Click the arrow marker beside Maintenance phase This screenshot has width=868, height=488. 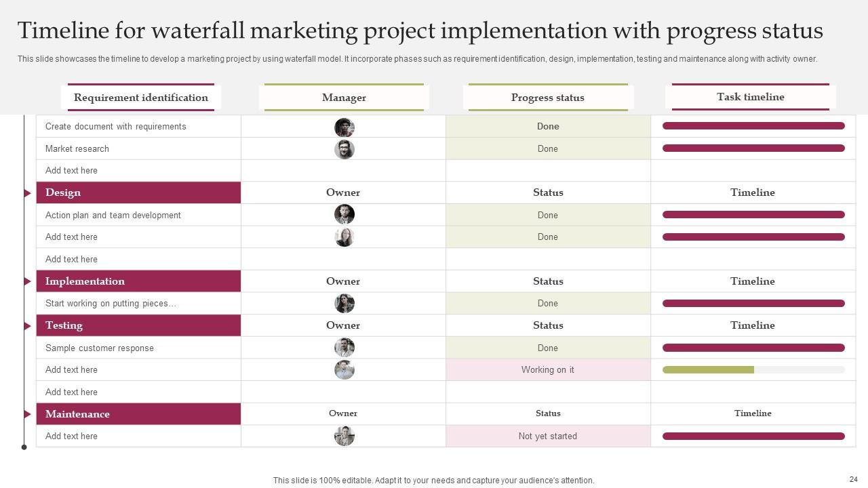click(28, 414)
